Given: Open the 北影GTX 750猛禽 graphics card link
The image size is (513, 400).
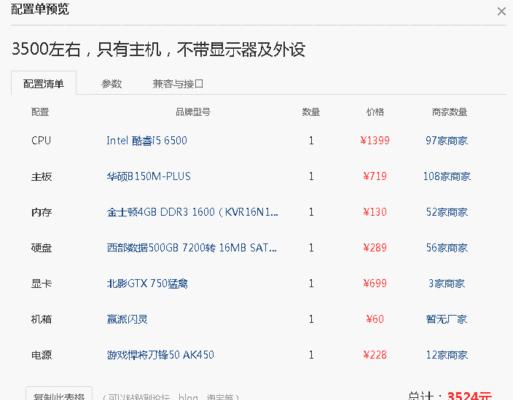Looking at the screenshot, I should pyautogui.click(x=147, y=283).
